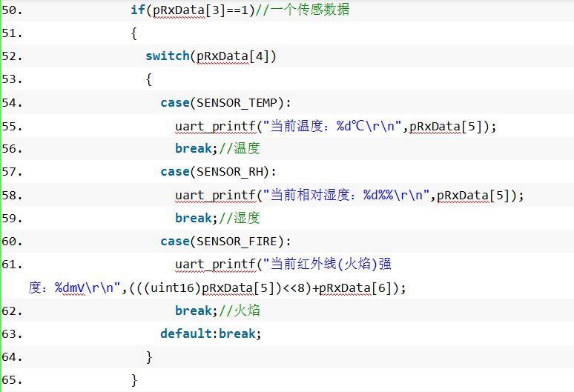This screenshot has width=574, height=392.
Task: Click the switch keyword on line 52
Action: pos(168,56)
